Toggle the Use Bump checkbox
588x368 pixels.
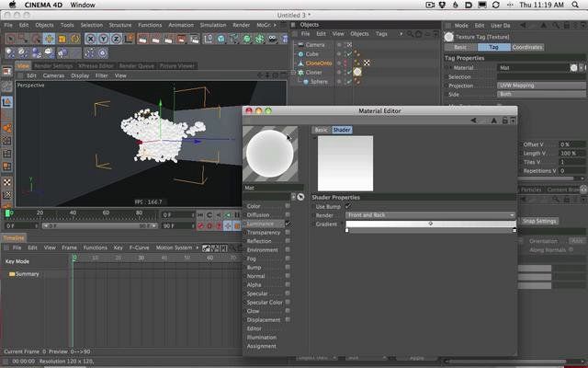(348, 206)
